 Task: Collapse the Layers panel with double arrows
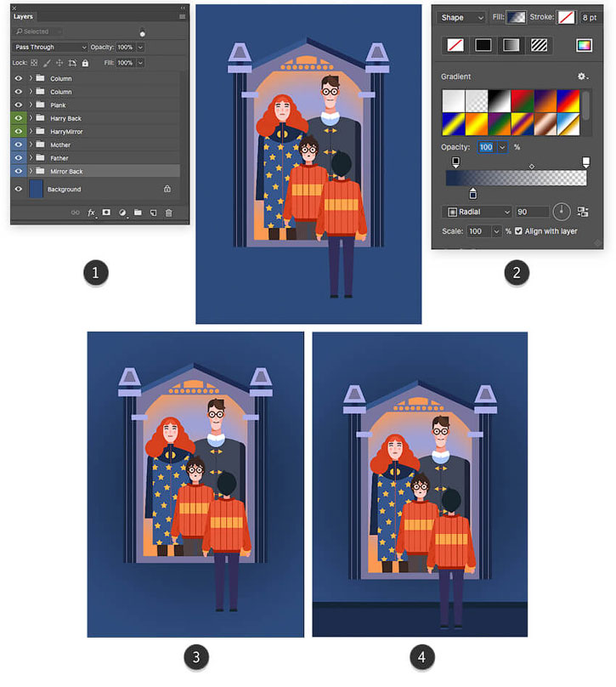183,8
